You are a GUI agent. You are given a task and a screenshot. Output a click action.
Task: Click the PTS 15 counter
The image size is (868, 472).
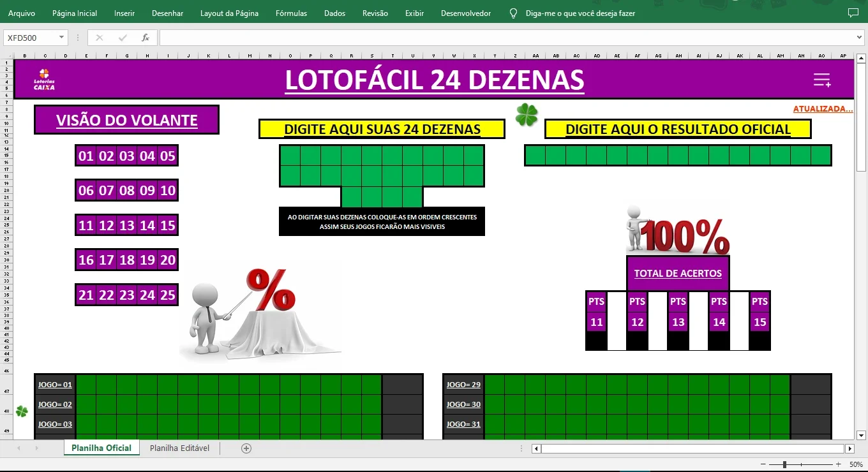pos(759,312)
